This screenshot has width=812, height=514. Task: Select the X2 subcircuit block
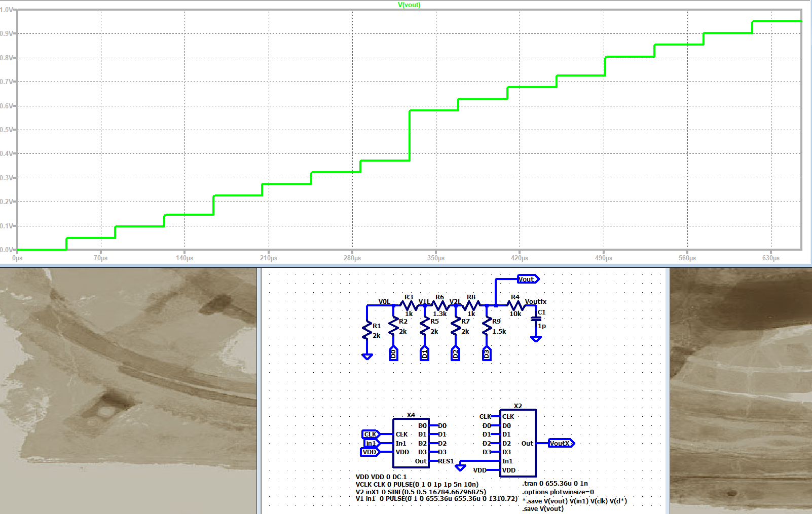coord(518,443)
